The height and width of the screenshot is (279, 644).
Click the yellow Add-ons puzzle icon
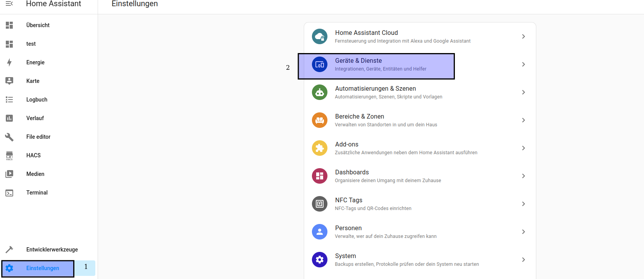(x=320, y=148)
